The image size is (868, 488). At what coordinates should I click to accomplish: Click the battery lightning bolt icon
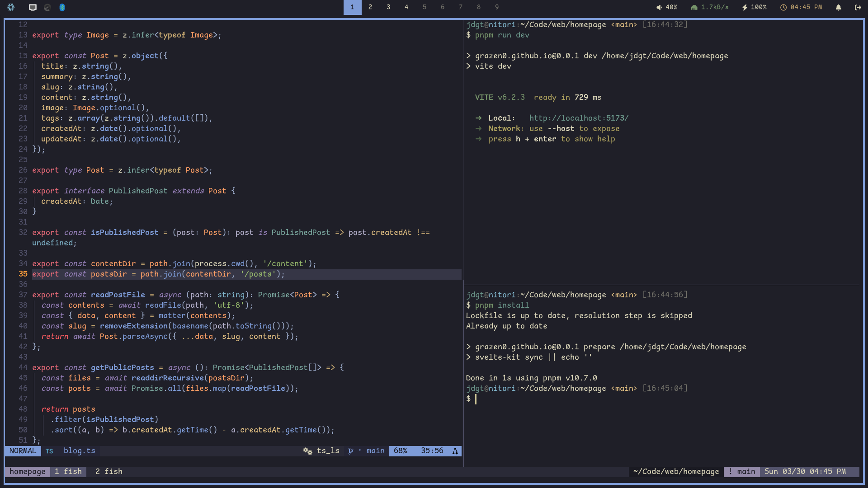(x=744, y=7)
